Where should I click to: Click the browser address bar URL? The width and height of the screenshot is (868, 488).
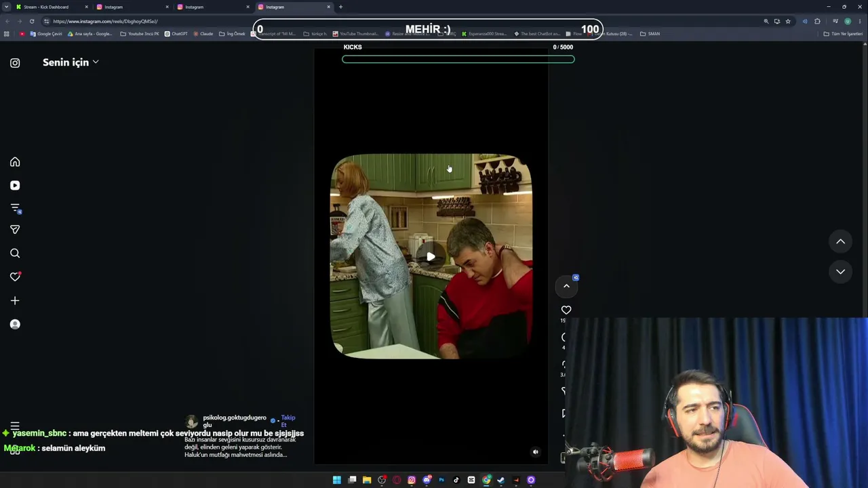point(105,21)
